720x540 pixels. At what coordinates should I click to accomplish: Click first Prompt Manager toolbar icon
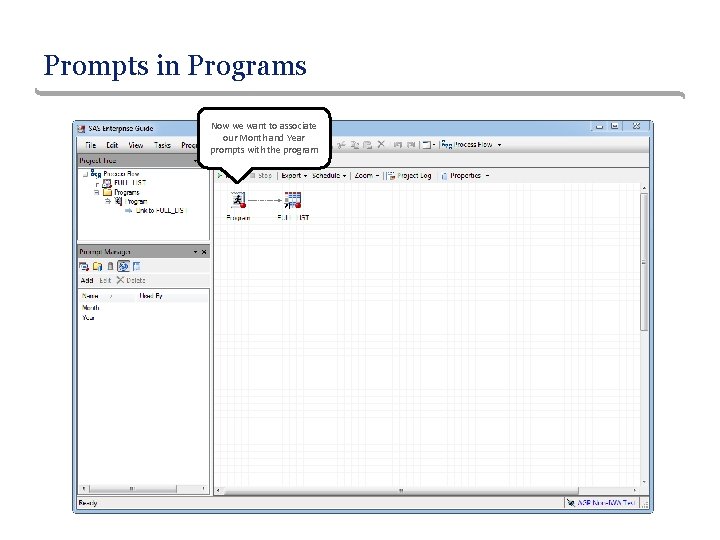(84, 266)
